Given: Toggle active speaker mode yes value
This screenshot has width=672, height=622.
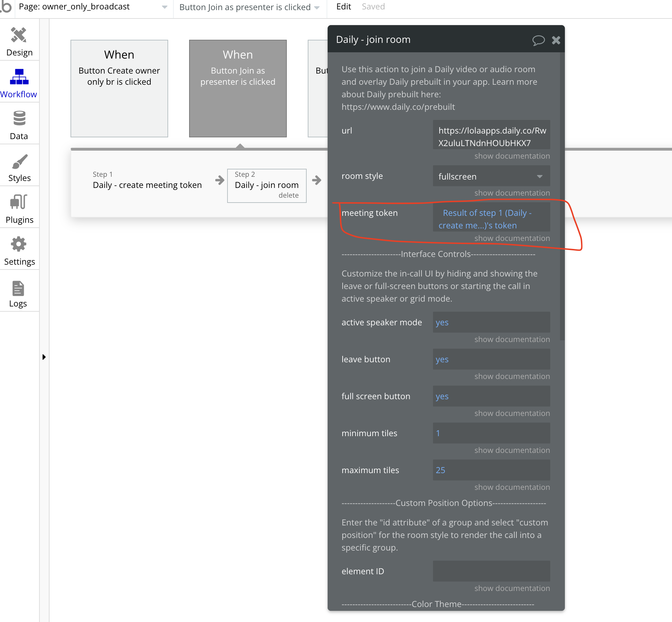Looking at the screenshot, I should (x=491, y=322).
